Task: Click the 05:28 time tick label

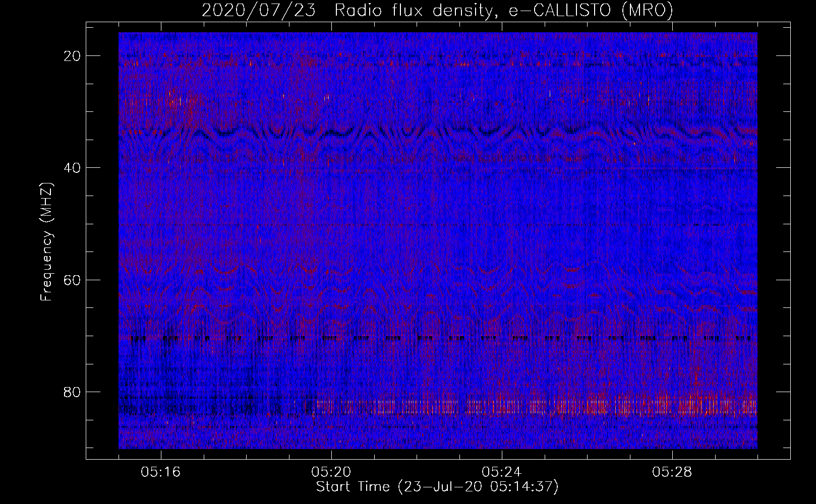Action: click(672, 472)
